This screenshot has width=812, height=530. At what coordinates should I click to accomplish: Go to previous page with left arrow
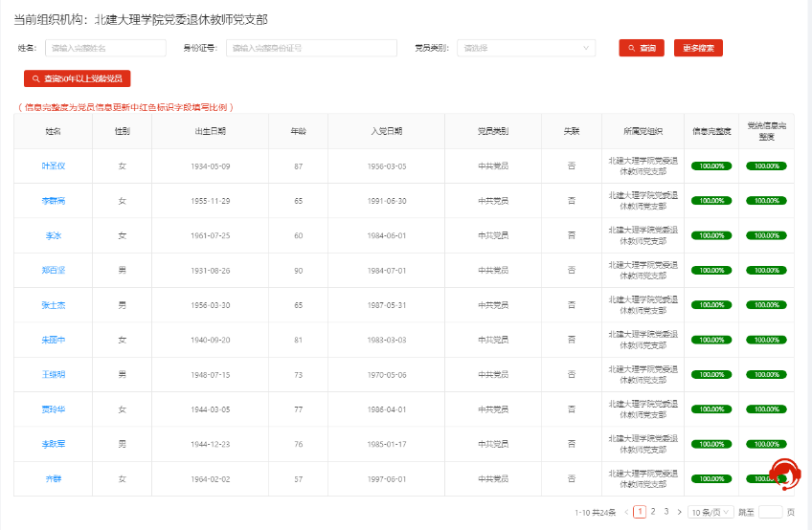coord(626,512)
